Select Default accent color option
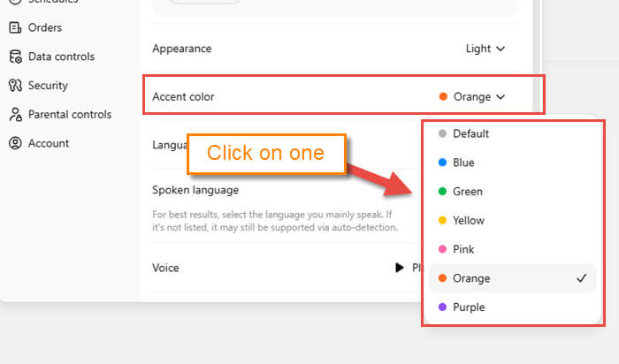This screenshot has width=619, height=364. [x=470, y=133]
